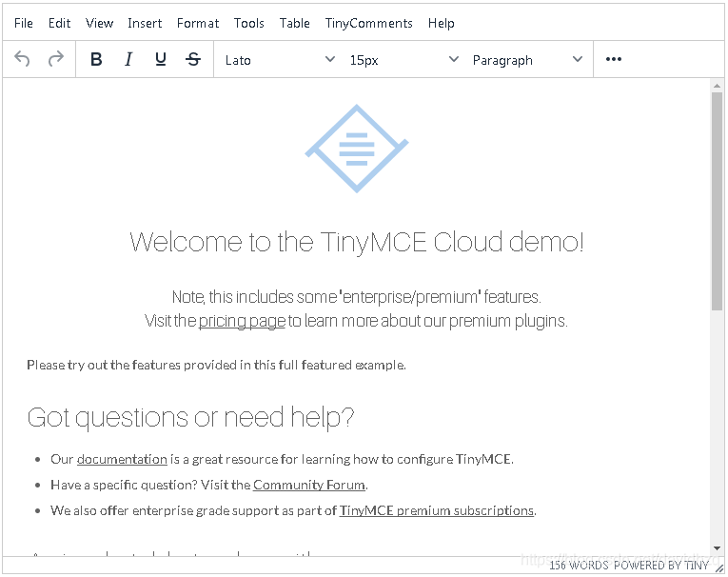728x577 pixels.
Task: Open the File menu
Action: (24, 23)
